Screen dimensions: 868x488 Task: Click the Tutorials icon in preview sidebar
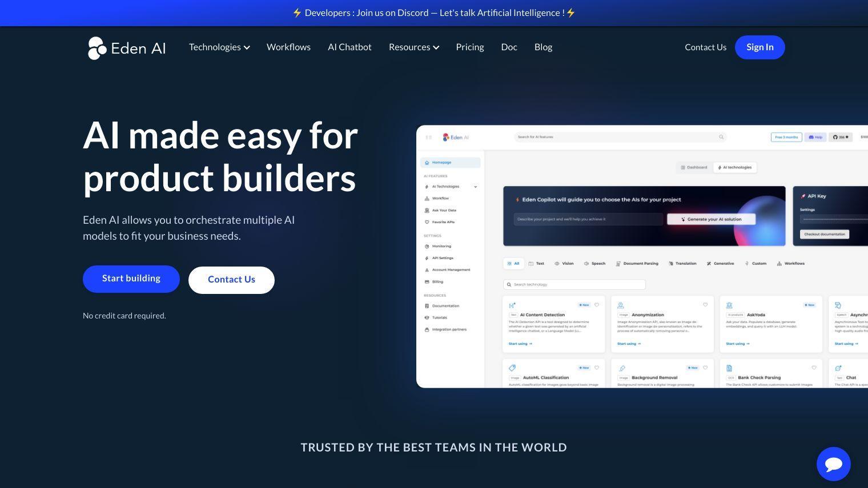point(427,318)
